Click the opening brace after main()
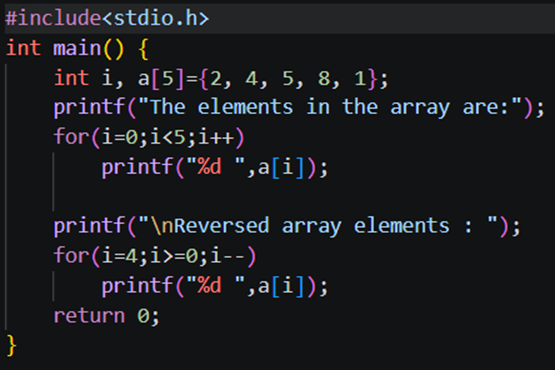This screenshot has width=555, height=370. pos(143,49)
